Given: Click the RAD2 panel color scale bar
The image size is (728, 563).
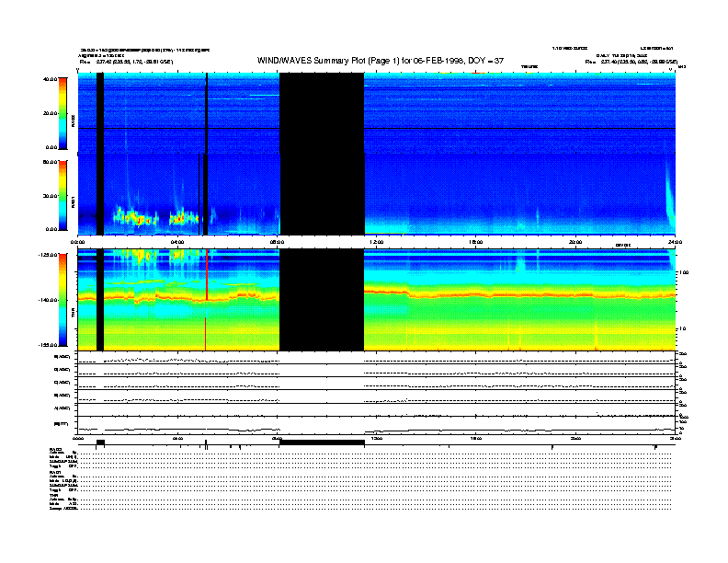Looking at the screenshot, I should pyautogui.click(x=63, y=113).
